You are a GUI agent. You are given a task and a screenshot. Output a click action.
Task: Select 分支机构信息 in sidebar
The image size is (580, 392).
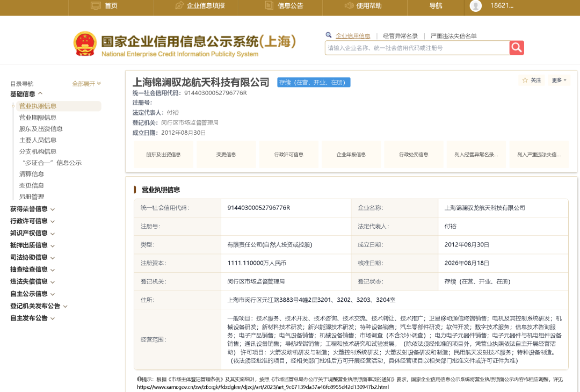38,151
